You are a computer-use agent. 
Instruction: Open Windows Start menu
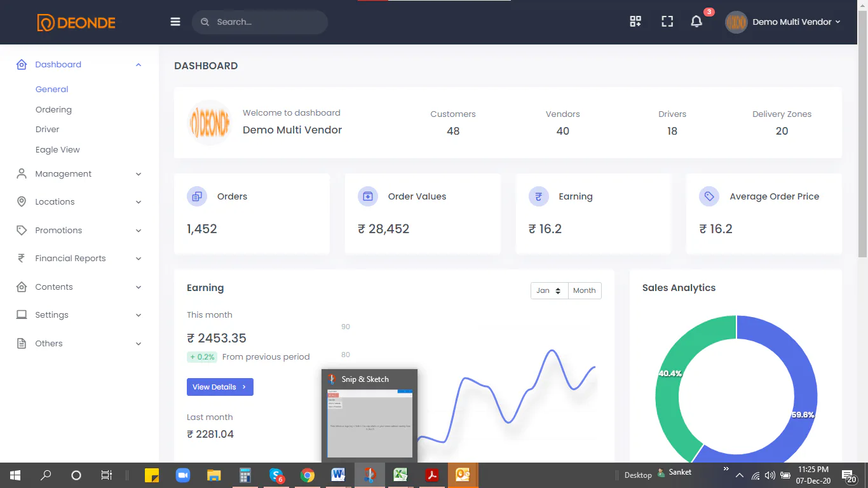tap(15, 475)
